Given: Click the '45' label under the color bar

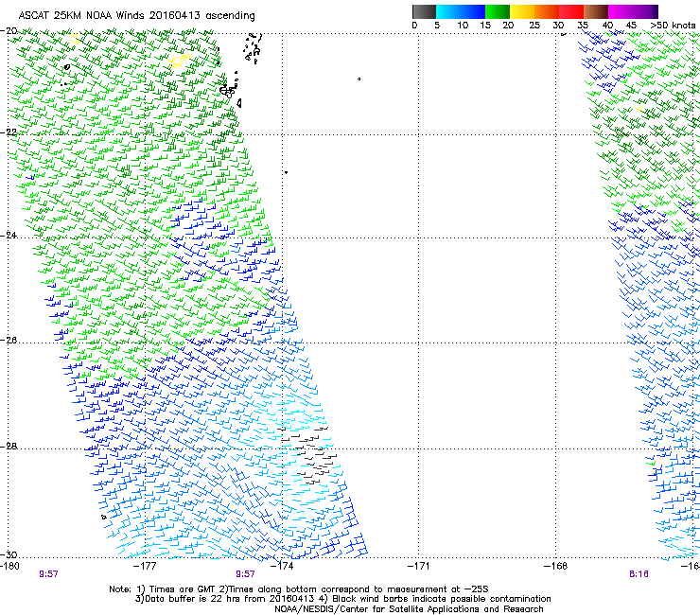Looking at the screenshot, I should pos(631,26).
